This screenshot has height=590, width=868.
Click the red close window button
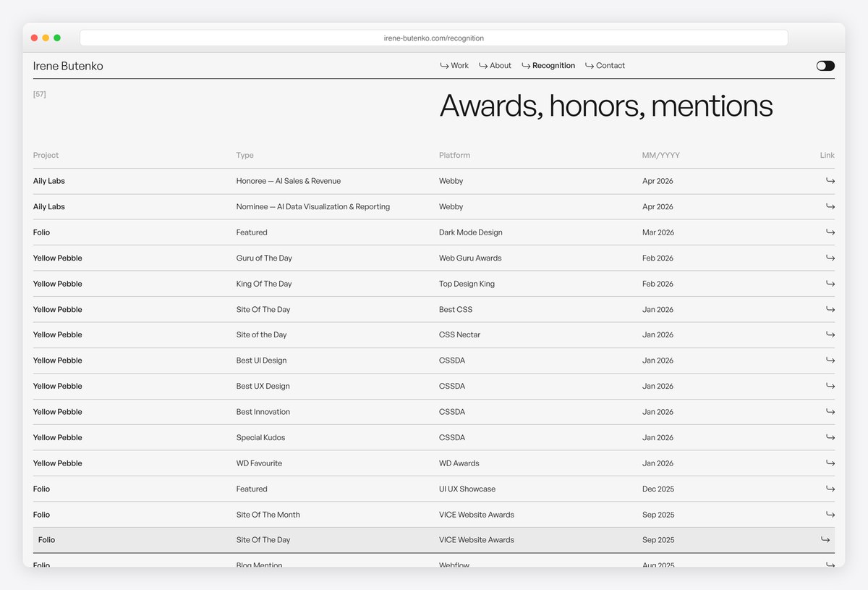click(34, 38)
